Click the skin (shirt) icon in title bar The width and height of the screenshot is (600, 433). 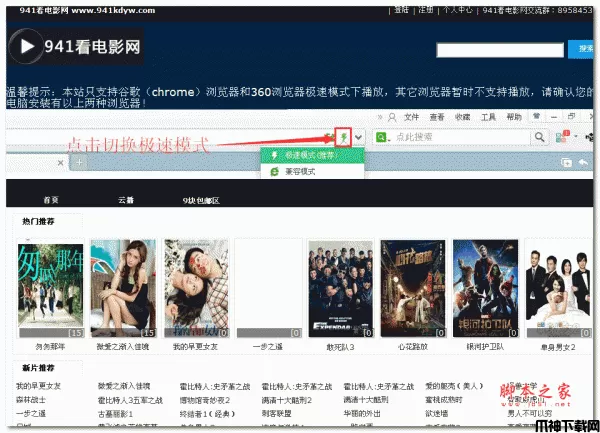(x=536, y=116)
